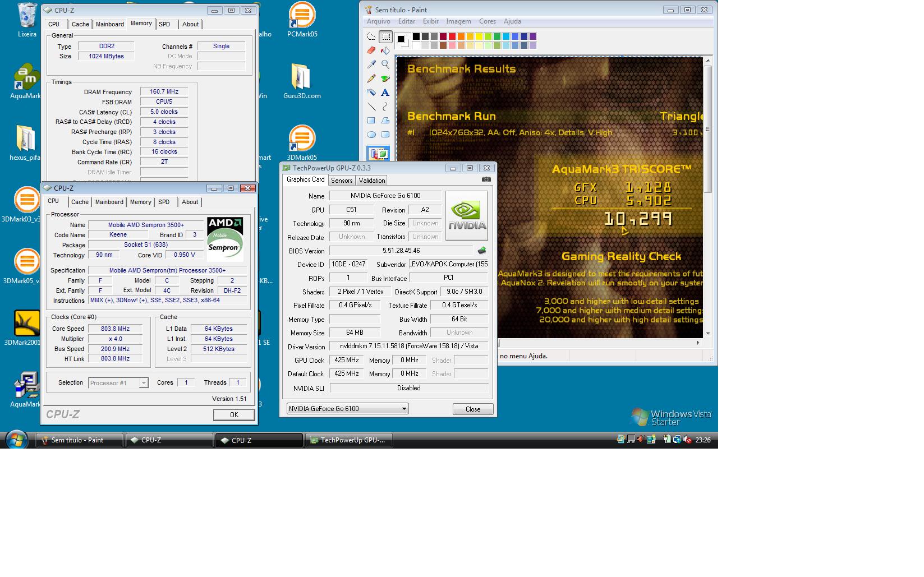Open the Guru3D.com folder on desktop
The height and width of the screenshot is (577, 924).
tap(302, 81)
